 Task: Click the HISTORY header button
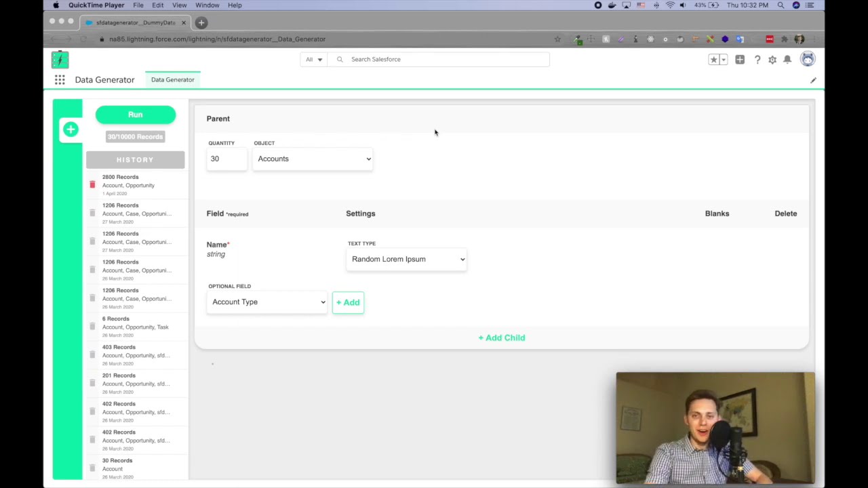[x=135, y=160]
